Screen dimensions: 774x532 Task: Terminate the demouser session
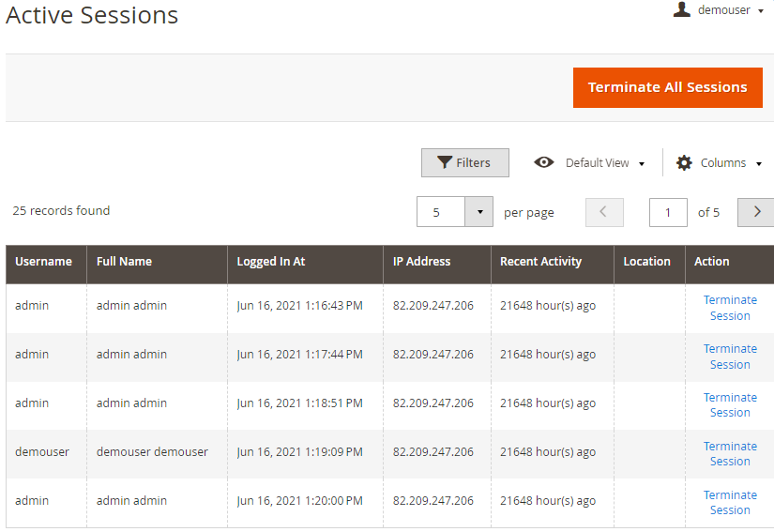coord(730,453)
